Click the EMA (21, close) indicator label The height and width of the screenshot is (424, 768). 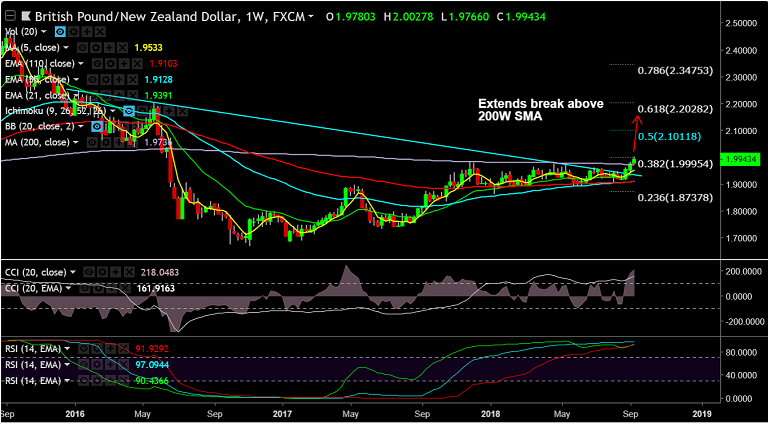tap(37, 95)
